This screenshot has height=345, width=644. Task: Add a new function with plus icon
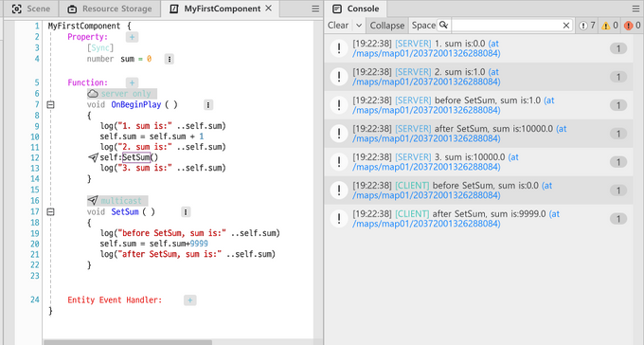click(x=132, y=82)
